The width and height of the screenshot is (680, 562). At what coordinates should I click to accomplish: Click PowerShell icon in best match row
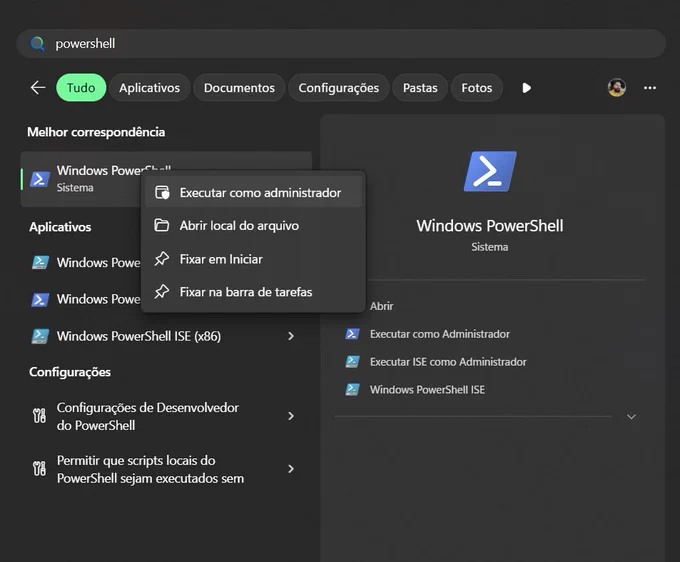coord(40,179)
